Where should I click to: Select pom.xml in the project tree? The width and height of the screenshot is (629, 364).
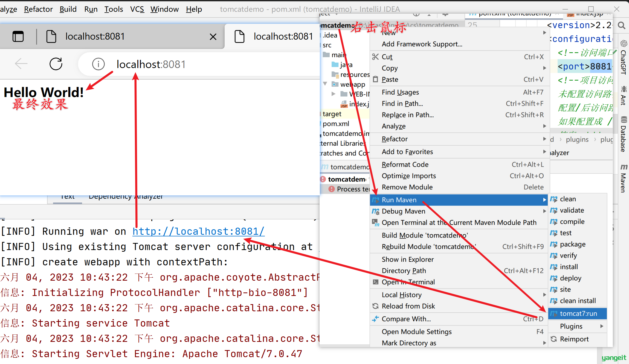click(336, 124)
